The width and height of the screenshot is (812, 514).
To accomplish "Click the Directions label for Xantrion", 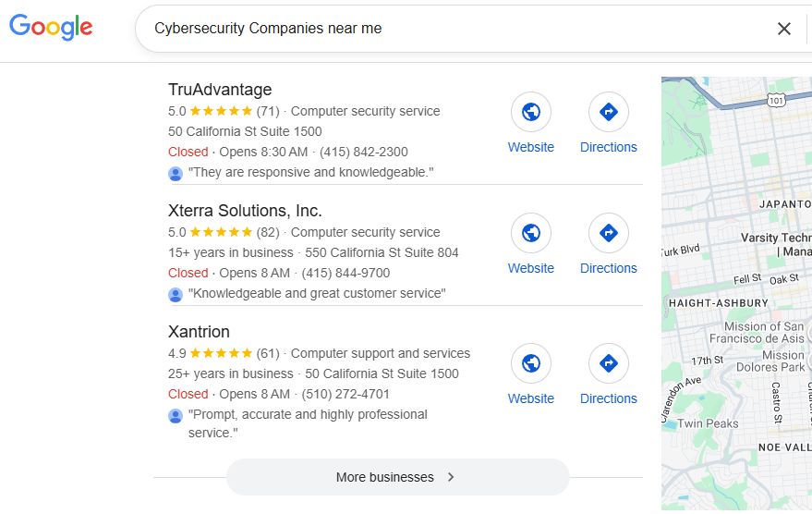I will coord(609,398).
